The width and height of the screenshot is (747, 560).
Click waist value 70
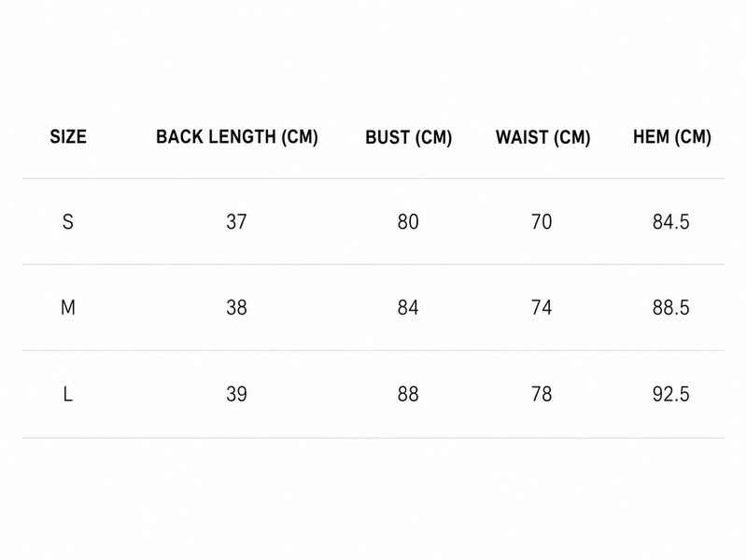tap(542, 222)
